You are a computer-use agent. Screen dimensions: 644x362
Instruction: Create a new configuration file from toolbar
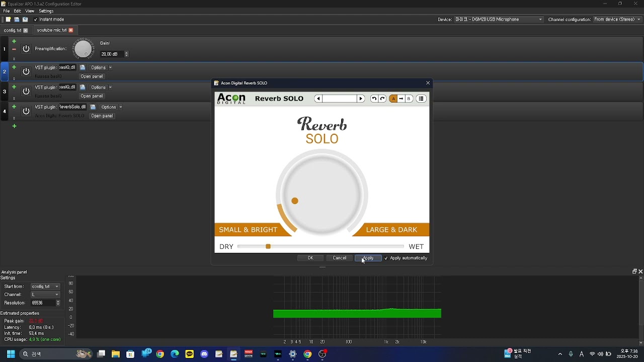tap(8, 20)
